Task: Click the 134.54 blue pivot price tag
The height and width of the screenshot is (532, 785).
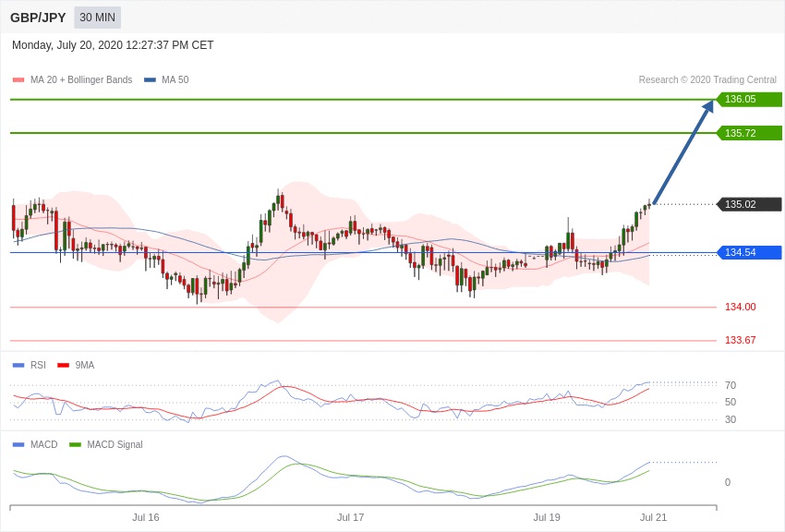Action: coord(749,252)
